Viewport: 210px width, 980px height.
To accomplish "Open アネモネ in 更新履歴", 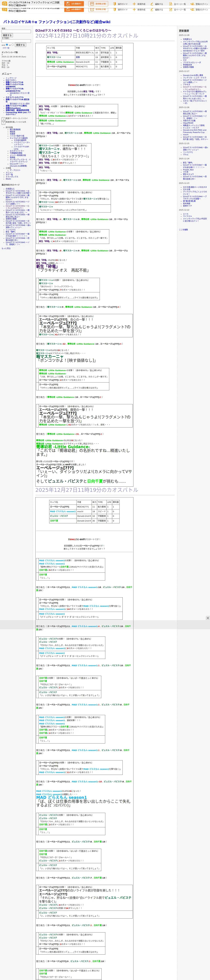I will 186,84.
